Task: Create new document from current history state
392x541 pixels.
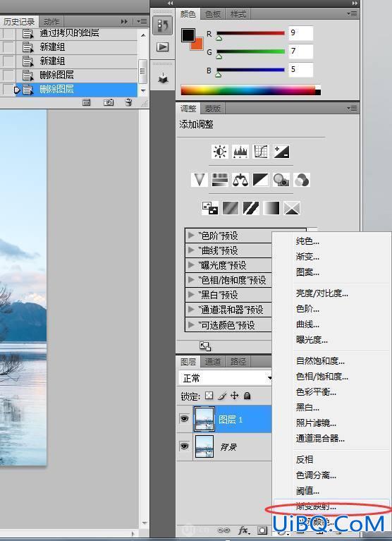Action: pyautogui.click(x=86, y=102)
